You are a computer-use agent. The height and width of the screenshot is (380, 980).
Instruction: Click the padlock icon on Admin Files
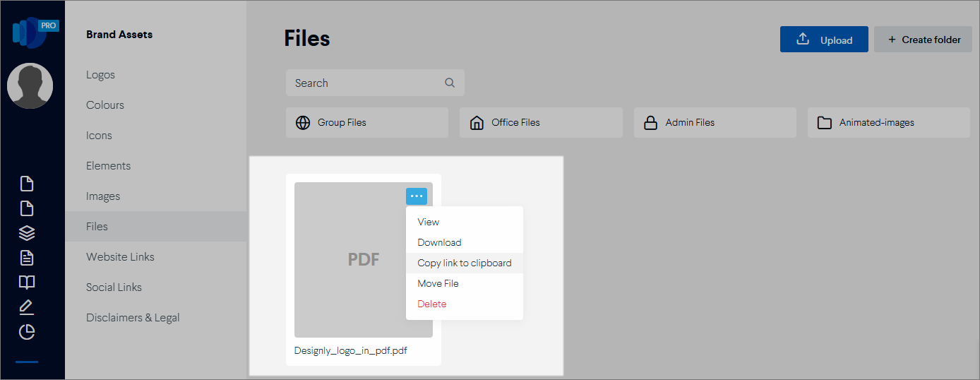pyautogui.click(x=651, y=122)
